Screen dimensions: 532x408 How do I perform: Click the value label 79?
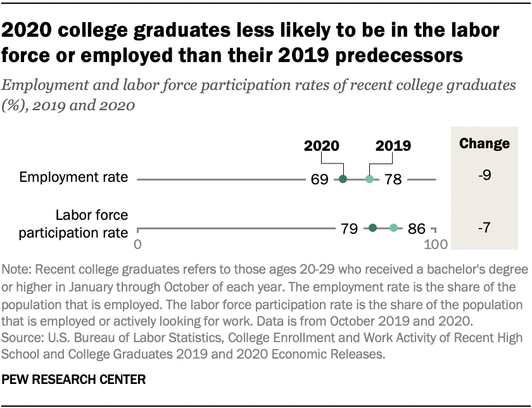(350, 229)
